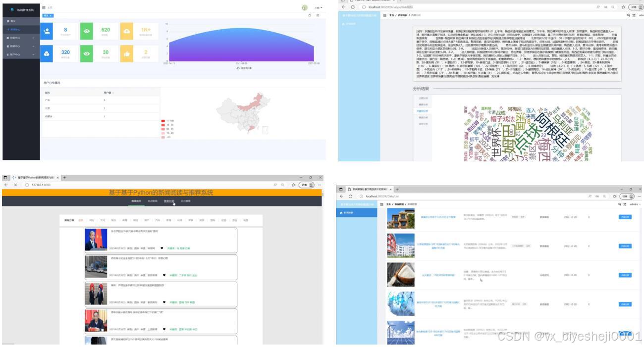Click the 访客 profile button in the Analysis/List browser
This screenshot has width=644, height=347.
pyautogui.click(x=635, y=7)
